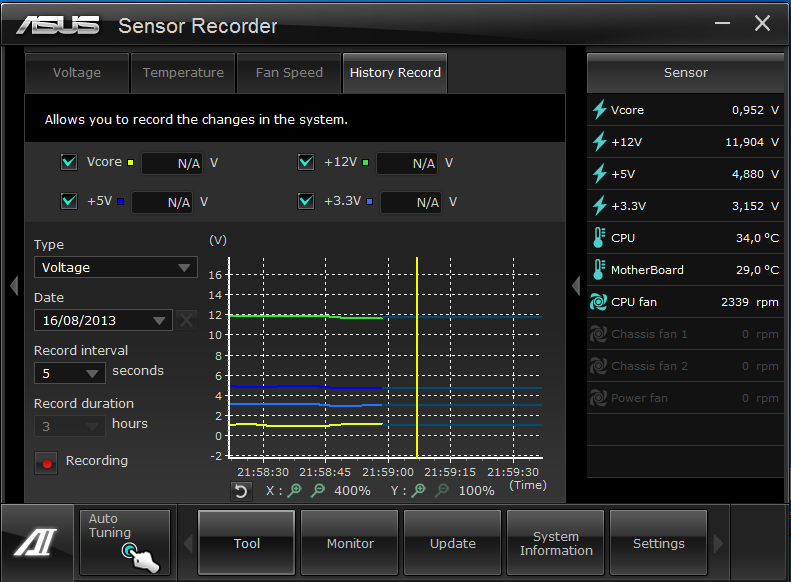Switch to the Voltage tab

(x=77, y=73)
